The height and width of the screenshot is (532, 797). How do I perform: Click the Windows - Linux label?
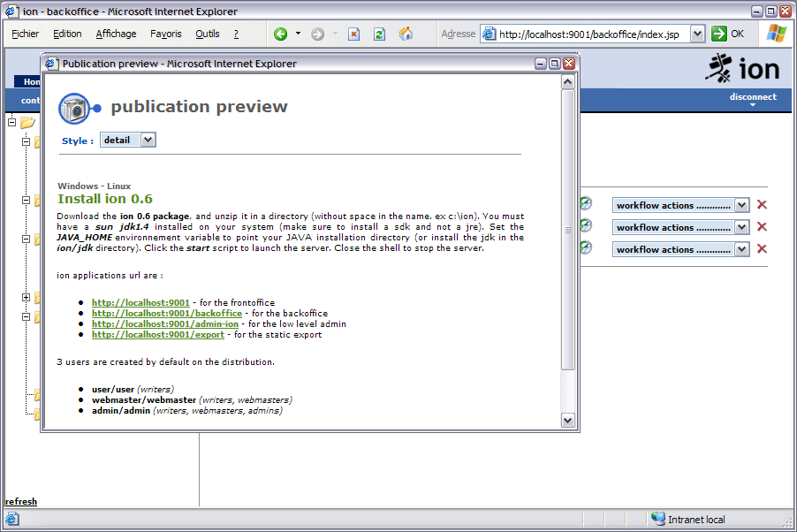[x=94, y=186]
